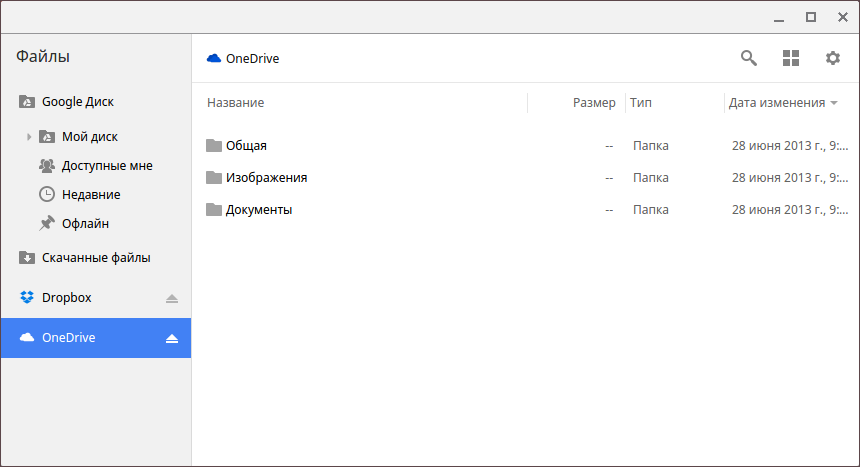Click the Dropbox logo icon in sidebar
The height and width of the screenshot is (467, 860).
pos(27,297)
